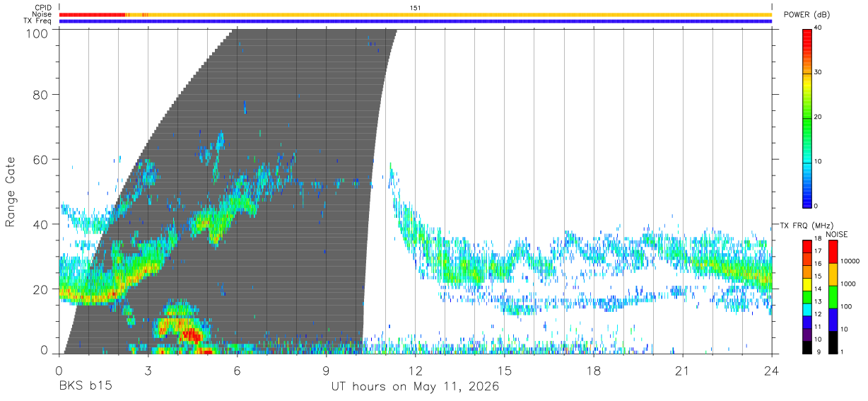Click the 6 tick on the UT hours axis
Image resolution: width=868 pixels, height=401 pixels.
[237, 371]
